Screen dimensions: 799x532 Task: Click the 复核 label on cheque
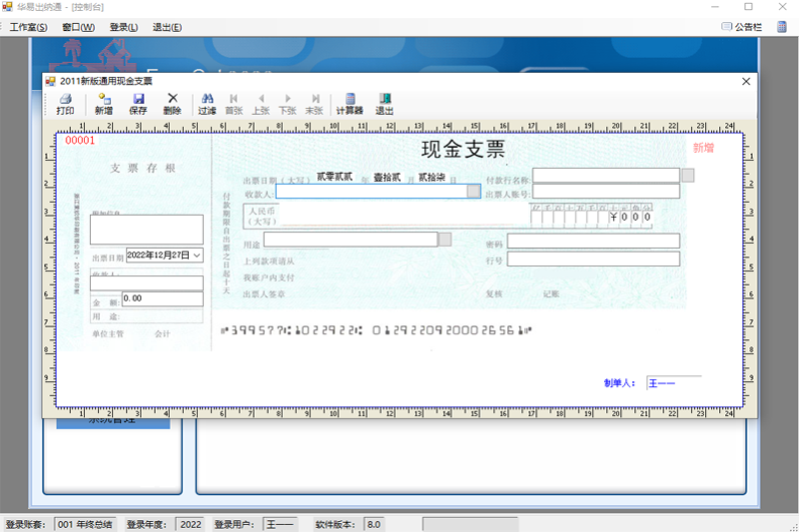click(493, 293)
